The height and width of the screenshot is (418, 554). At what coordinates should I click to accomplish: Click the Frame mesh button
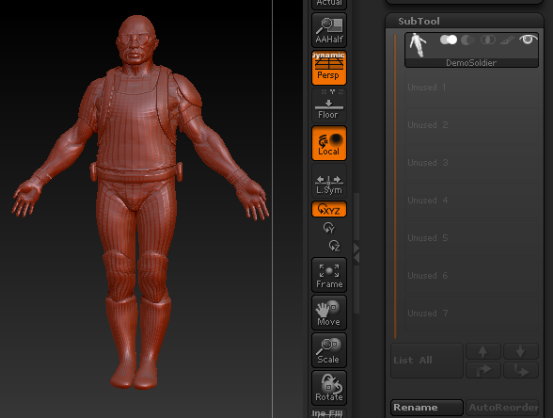point(329,275)
